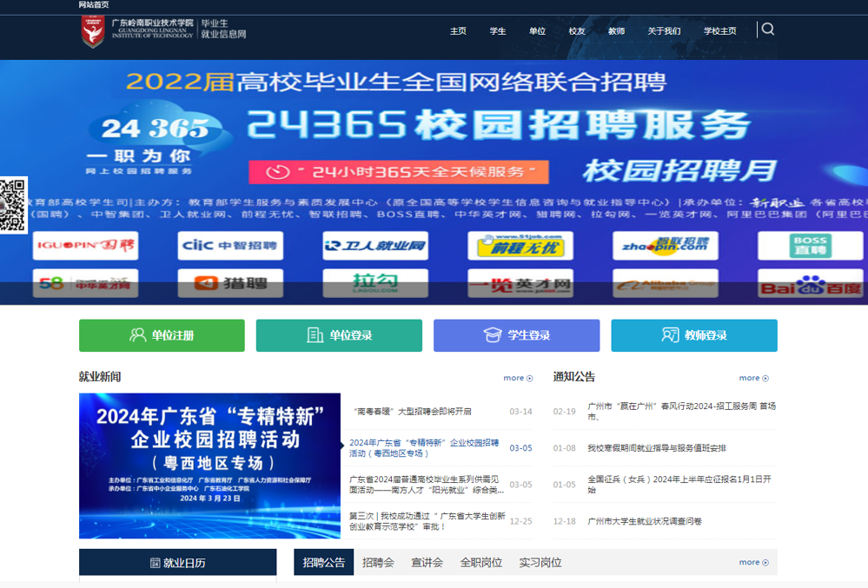
Task: Open news link “南粤春暖”大型招聘会即将开启
Action: click(413, 412)
